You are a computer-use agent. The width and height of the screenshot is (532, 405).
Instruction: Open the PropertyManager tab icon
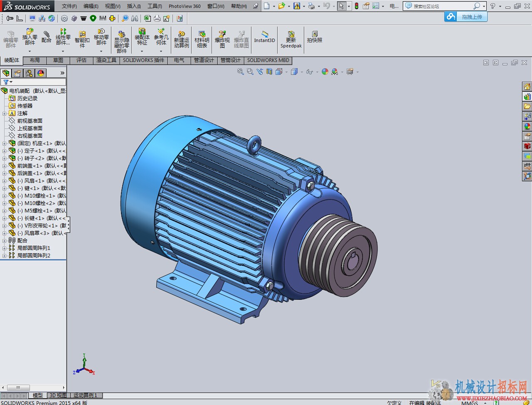(17, 73)
